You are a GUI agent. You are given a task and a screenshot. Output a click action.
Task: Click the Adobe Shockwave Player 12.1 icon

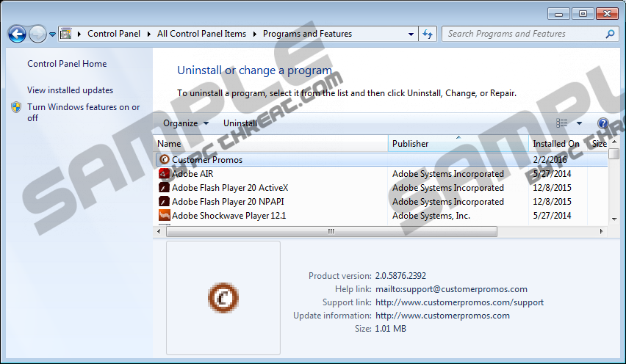tap(165, 216)
